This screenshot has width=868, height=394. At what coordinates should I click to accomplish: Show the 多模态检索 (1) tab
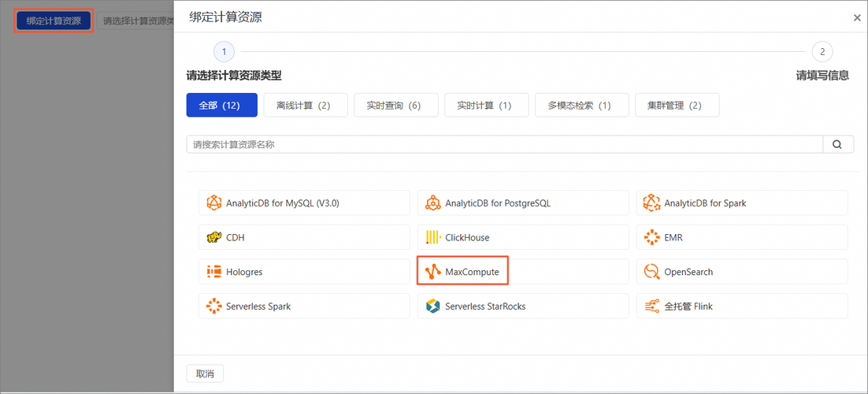[x=582, y=106]
